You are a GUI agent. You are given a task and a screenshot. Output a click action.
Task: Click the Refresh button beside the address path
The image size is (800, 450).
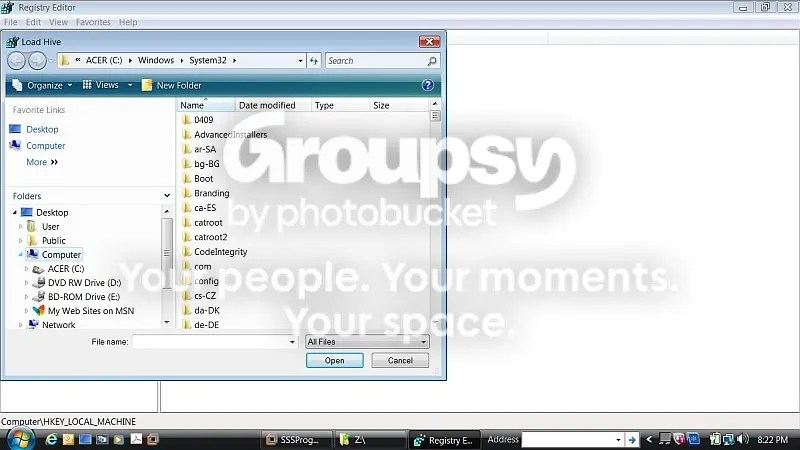(314, 61)
